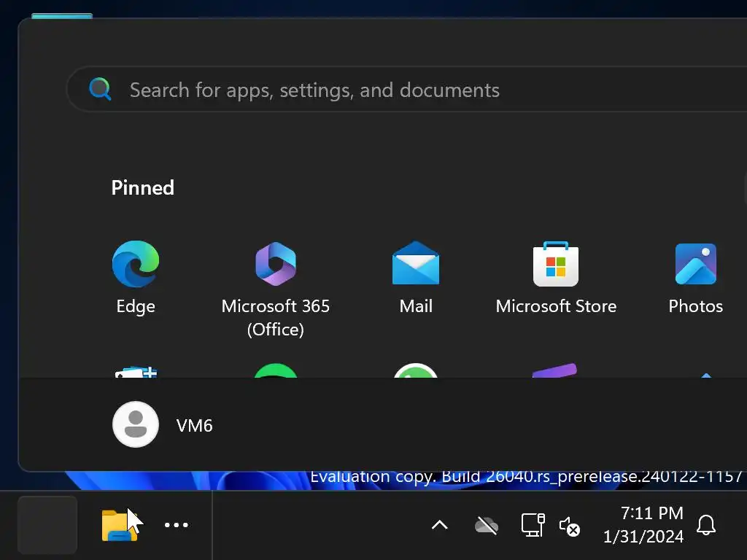Viewport: 747px width, 560px height.
Task: Open notifications bell icon
Action: (x=706, y=525)
